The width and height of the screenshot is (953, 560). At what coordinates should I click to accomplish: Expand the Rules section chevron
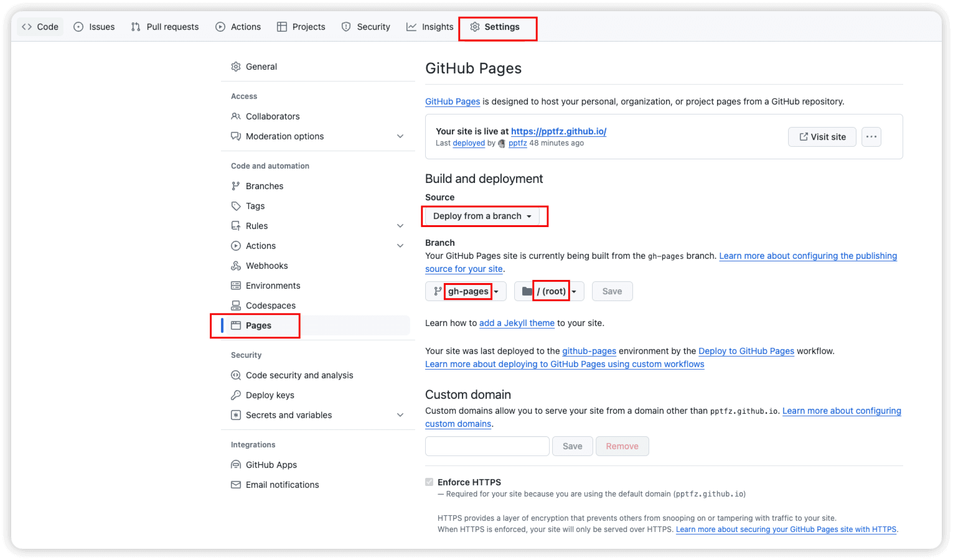[400, 226]
